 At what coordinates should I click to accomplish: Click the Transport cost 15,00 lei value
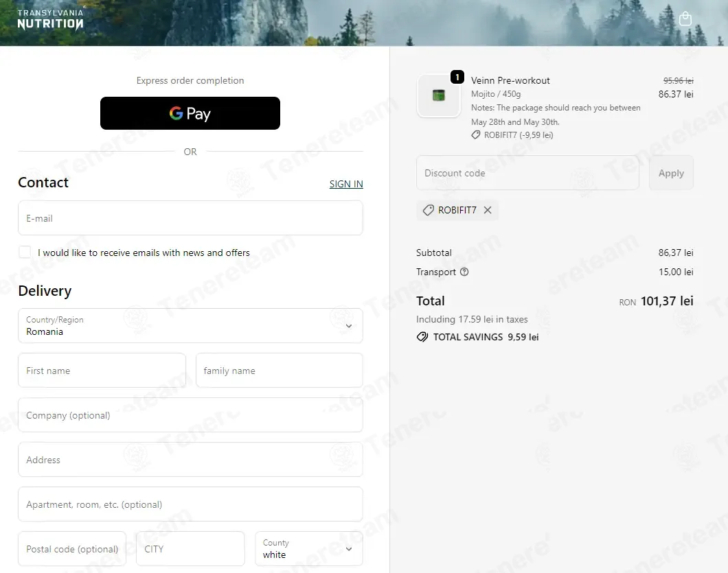click(x=676, y=272)
